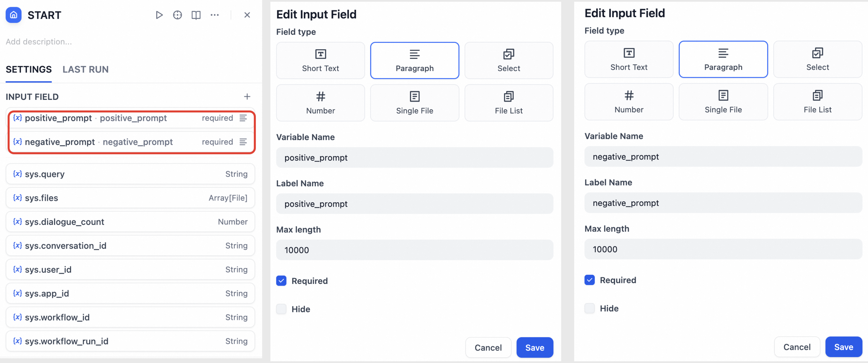Save the positive_prompt field edits
868x363 pixels.
click(534, 348)
